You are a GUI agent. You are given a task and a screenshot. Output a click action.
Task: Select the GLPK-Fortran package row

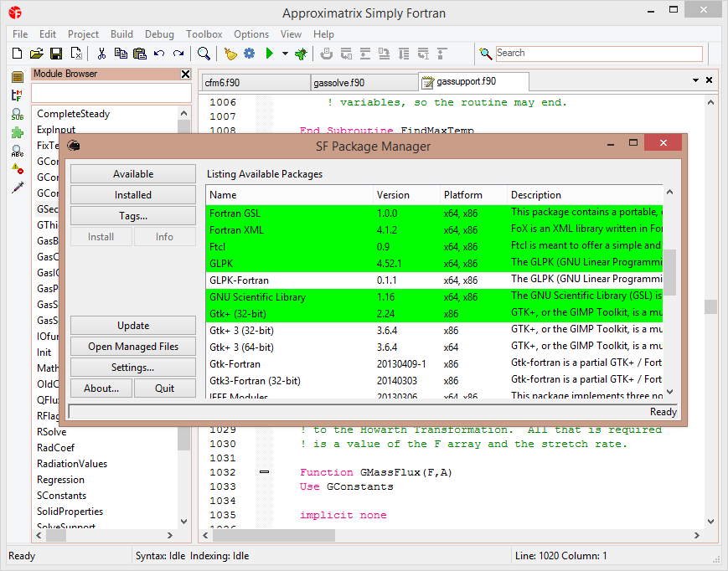(x=435, y=280)
